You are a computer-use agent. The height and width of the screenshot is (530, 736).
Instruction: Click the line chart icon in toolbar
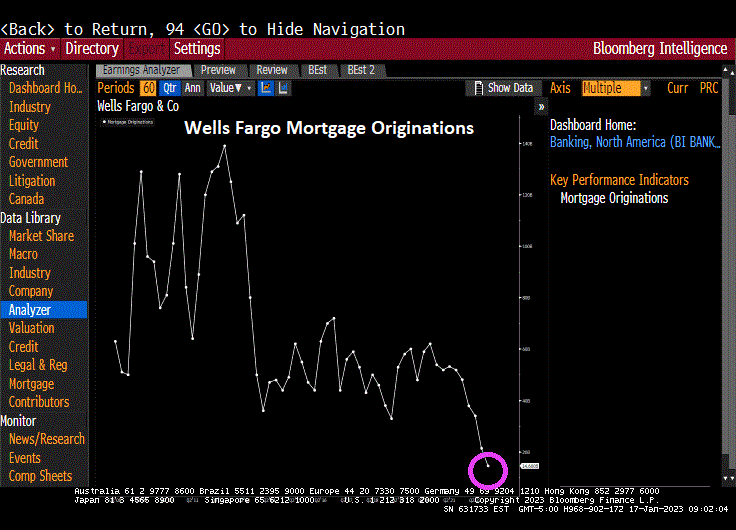click(x=266, y=88)
